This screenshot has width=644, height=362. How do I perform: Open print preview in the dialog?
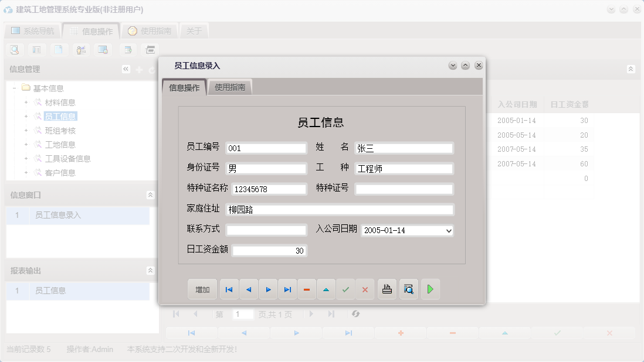click(409, 289)
